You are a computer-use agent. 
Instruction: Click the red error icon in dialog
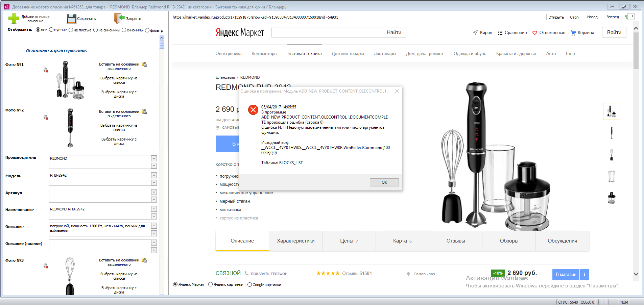pos(253,110)
